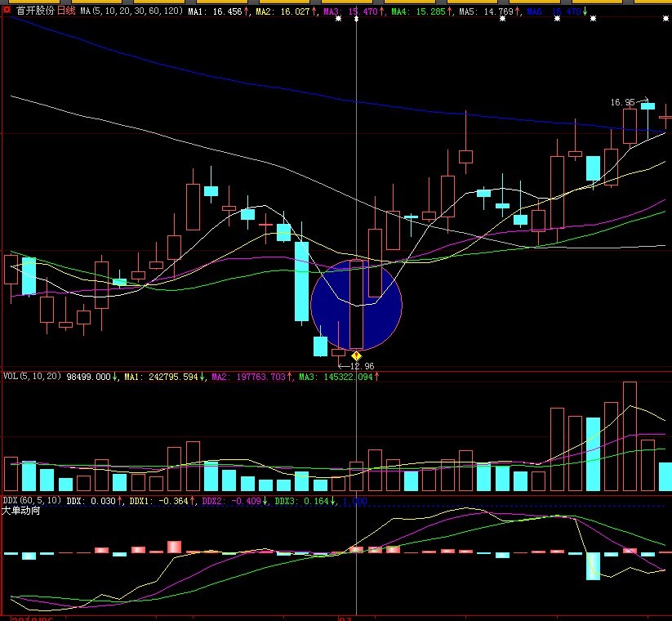Click the volume MA3: 145322.094 value
The image size is (672, 621).
tap(336, 377)
